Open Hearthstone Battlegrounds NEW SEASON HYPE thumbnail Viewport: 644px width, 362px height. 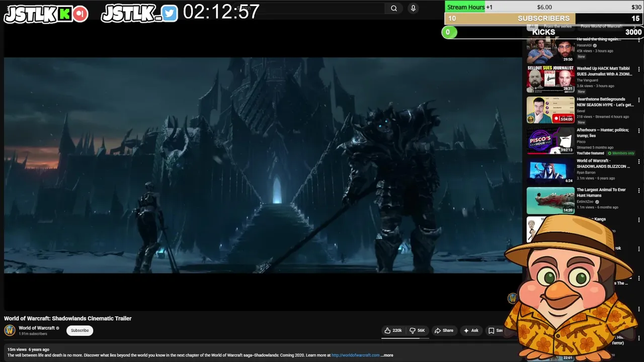550,110
